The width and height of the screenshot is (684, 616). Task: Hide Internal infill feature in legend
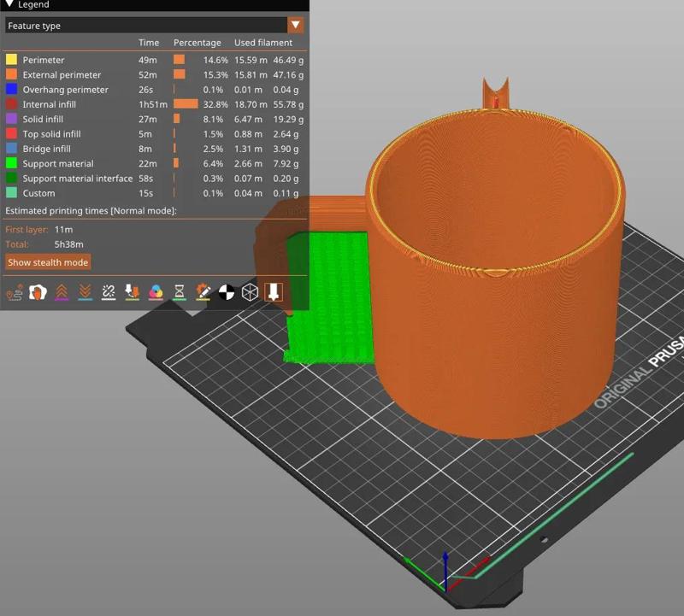(50, 104)
